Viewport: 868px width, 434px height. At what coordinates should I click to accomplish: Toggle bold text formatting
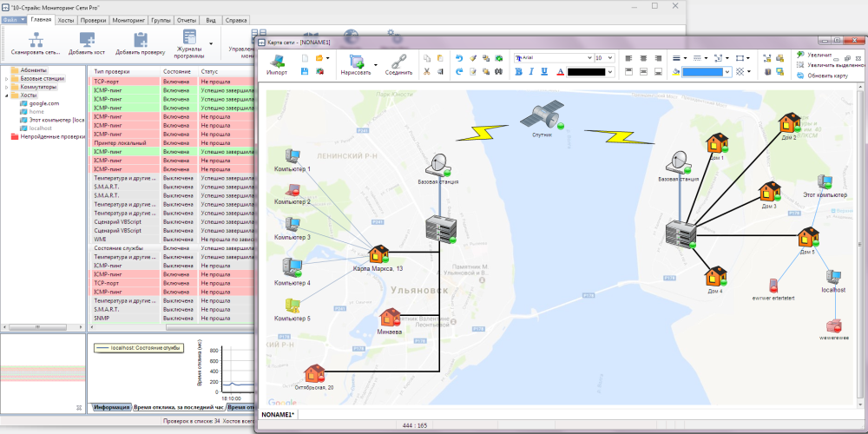(x=519, y=71)
